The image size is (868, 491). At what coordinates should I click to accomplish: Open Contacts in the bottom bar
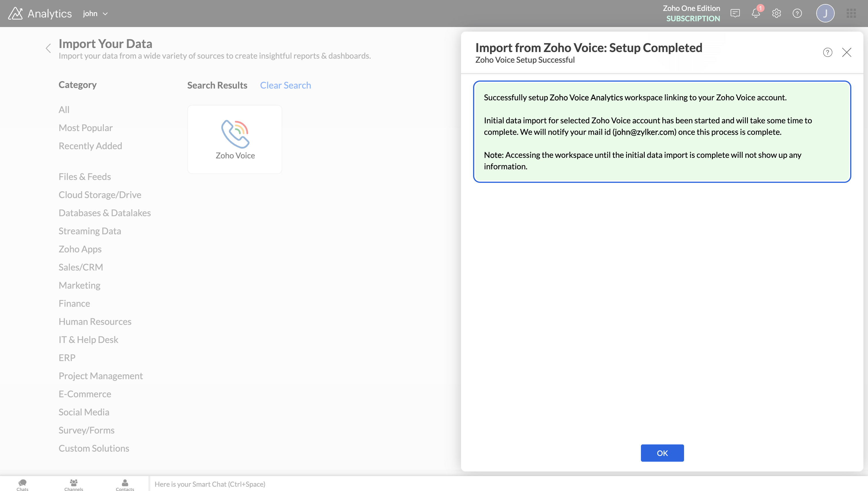pyautogui.click(x=125, y=484)
